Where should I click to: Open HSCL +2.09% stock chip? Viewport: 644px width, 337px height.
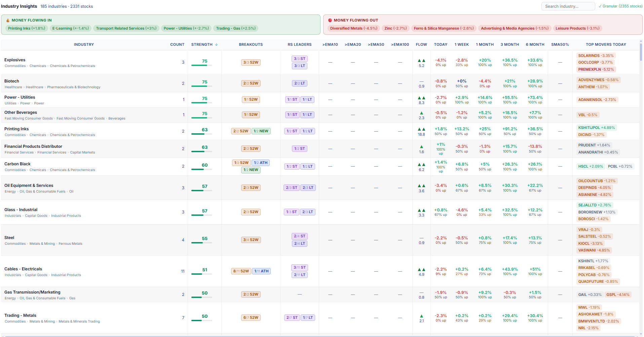point(591,166)
